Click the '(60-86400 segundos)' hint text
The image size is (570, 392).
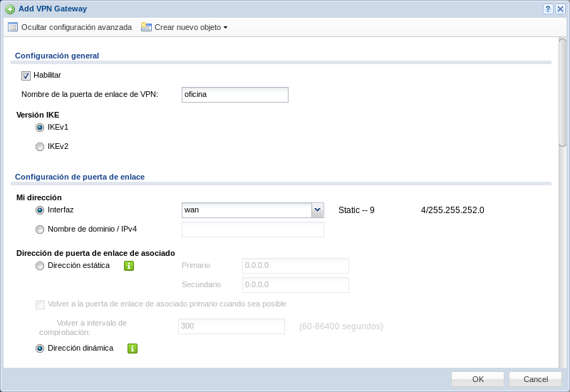(341, 326)
